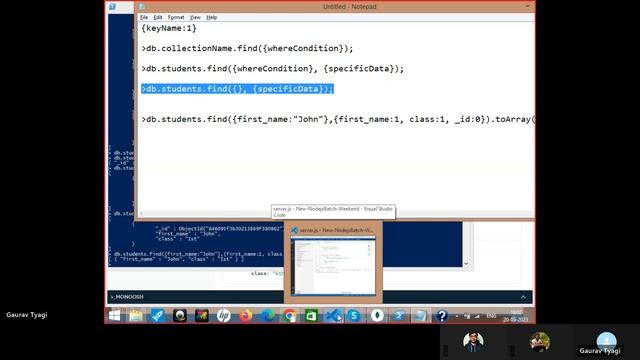Switch to PowerShell on the taskbar
Viewport: 640px width, 360px height.
pyautogui.click(x=398, y=316)
